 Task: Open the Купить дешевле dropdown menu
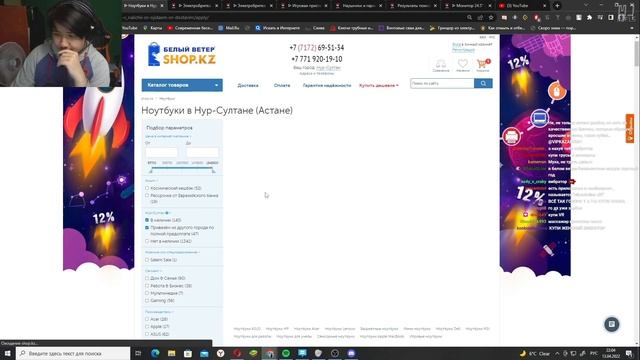click(x=379, y=85)
